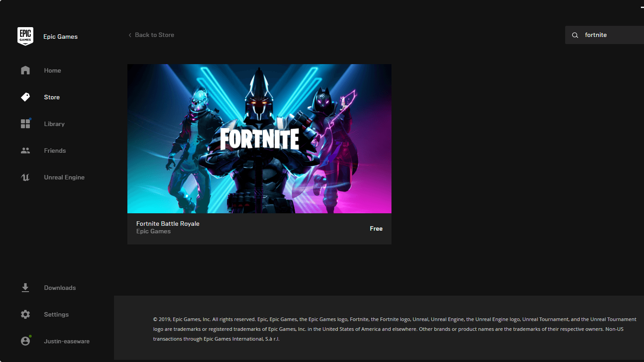Select the Store price tag icon
The width and height of the screenshot is (644, 362).
click(x=25, y=97)
